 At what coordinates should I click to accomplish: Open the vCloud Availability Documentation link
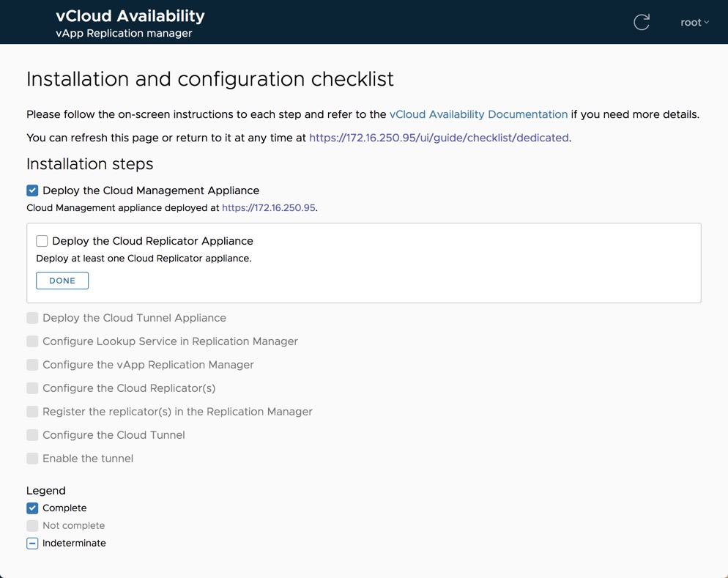pyautogui.click(x=478, y=114)
